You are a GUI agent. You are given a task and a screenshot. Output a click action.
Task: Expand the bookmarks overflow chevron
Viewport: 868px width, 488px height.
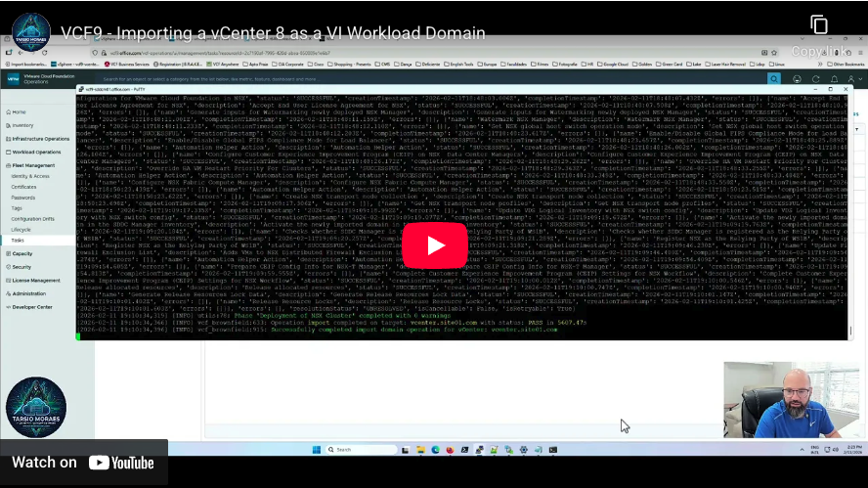tap(820, 65)
